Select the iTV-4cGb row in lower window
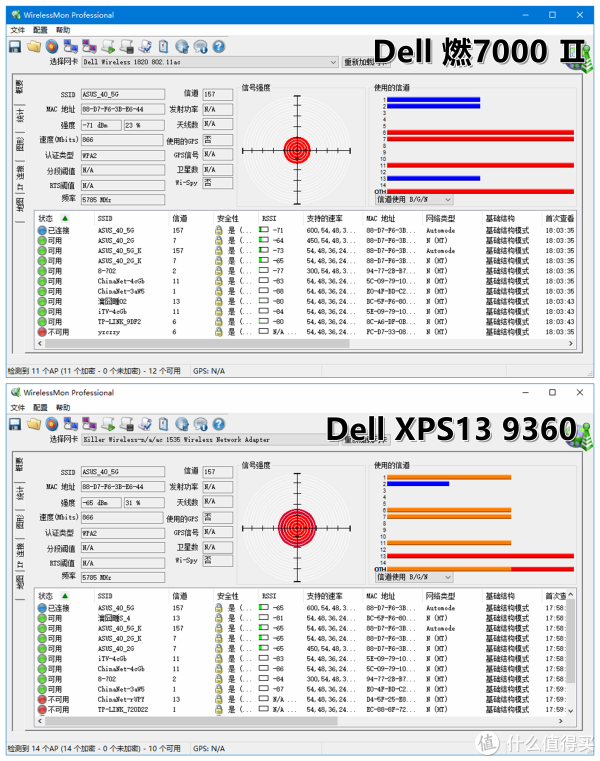The height and width of the screenshot is (761, 600). coord(301,659)
